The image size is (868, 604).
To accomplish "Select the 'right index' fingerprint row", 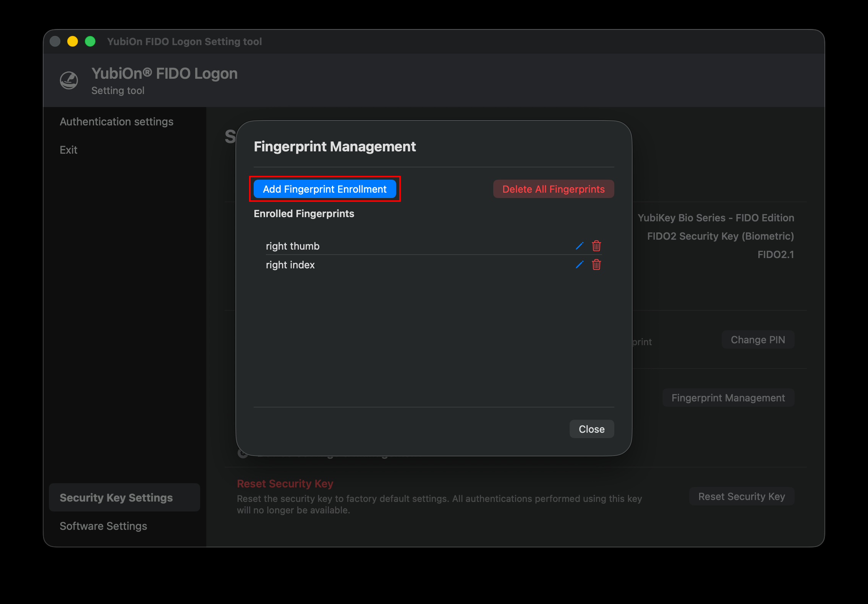I will click(434, 265).
